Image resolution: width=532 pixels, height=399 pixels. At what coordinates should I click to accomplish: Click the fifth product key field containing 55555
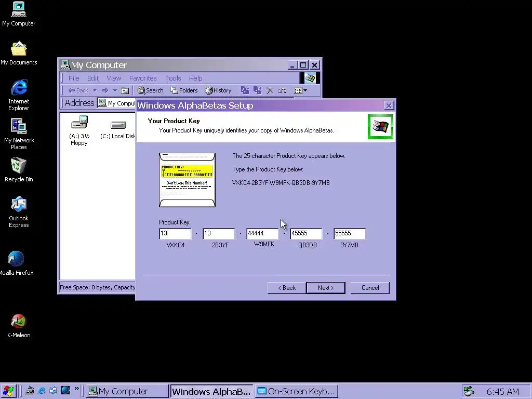350,234
